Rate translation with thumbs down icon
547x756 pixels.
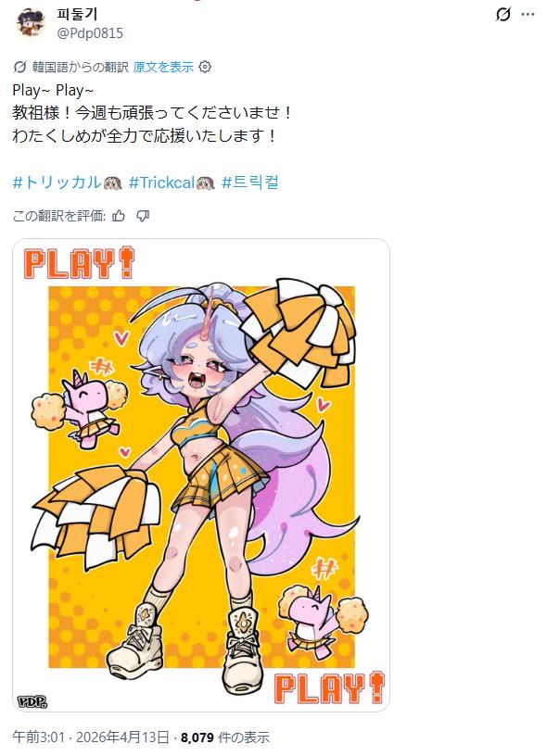tap(143, 216)
